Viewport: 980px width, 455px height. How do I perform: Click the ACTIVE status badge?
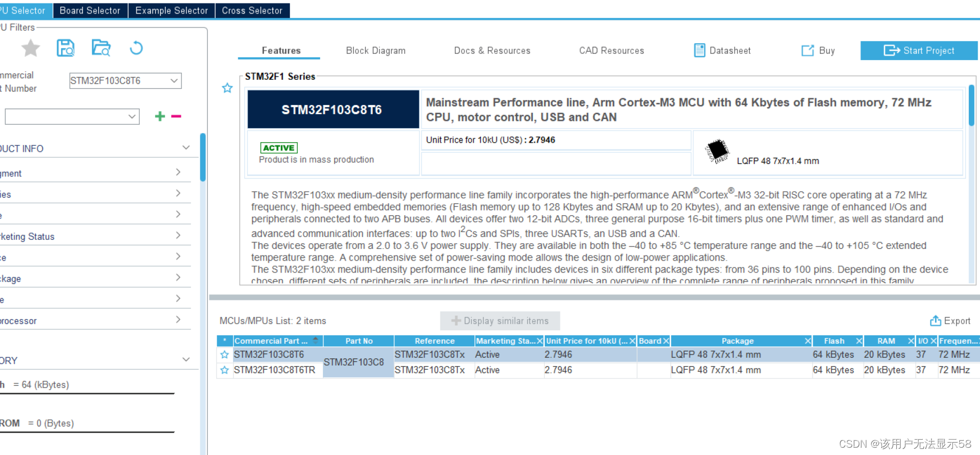(279, 148)
